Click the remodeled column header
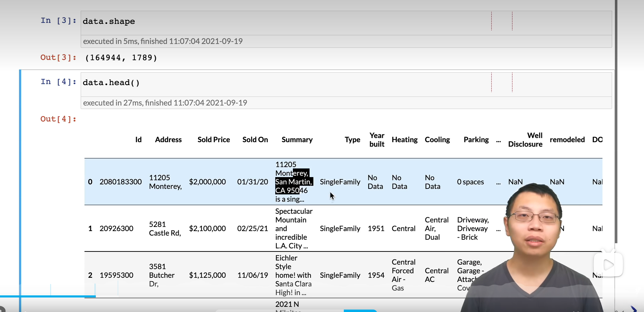This screenshot has height=312, width=644. pos(567,140)
